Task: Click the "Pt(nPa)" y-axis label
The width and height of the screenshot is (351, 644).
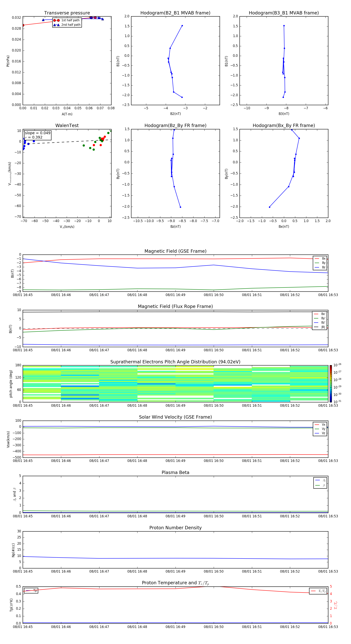Action: (8, 61)
